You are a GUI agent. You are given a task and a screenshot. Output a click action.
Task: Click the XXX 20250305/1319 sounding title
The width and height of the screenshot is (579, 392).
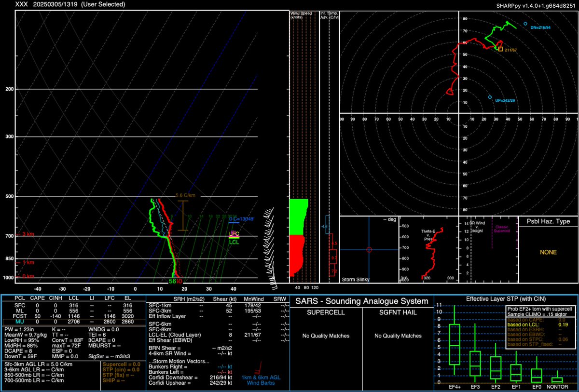click(70, 4)
